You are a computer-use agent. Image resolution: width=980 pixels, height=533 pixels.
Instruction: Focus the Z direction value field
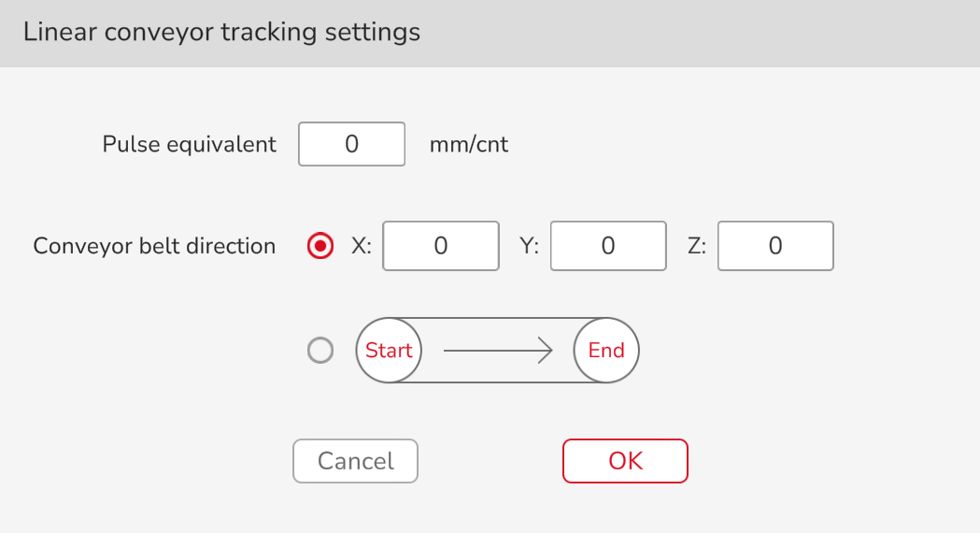[775, 246]
